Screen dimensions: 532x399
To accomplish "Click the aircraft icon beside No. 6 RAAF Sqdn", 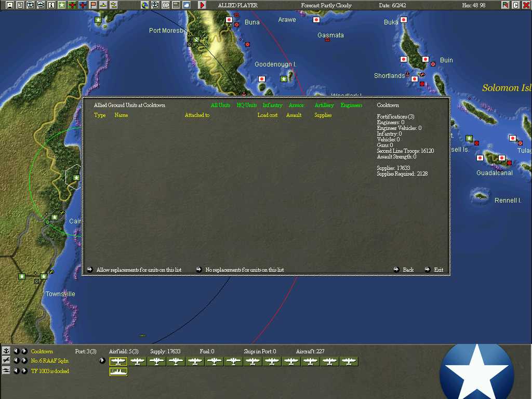I will click(6, 361).
